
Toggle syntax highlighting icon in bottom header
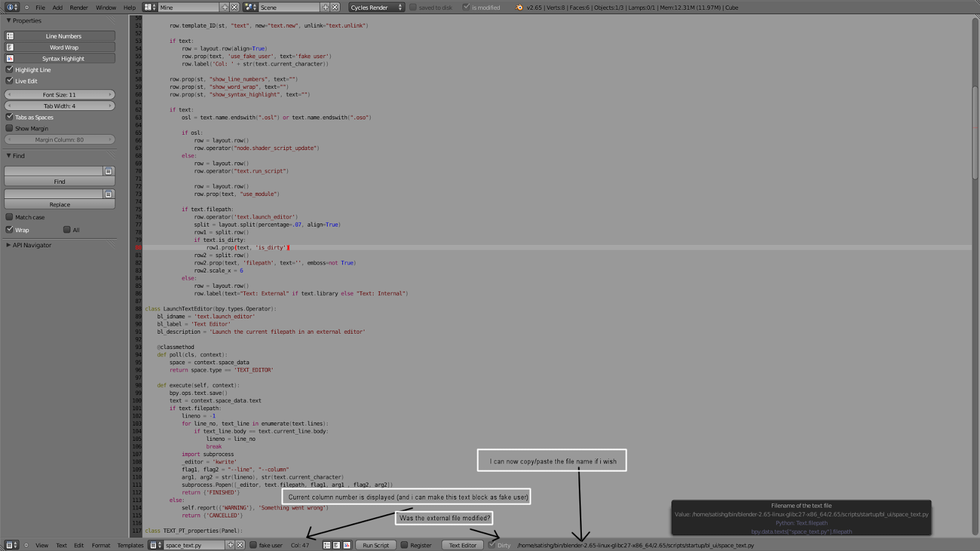coord(347,545)
